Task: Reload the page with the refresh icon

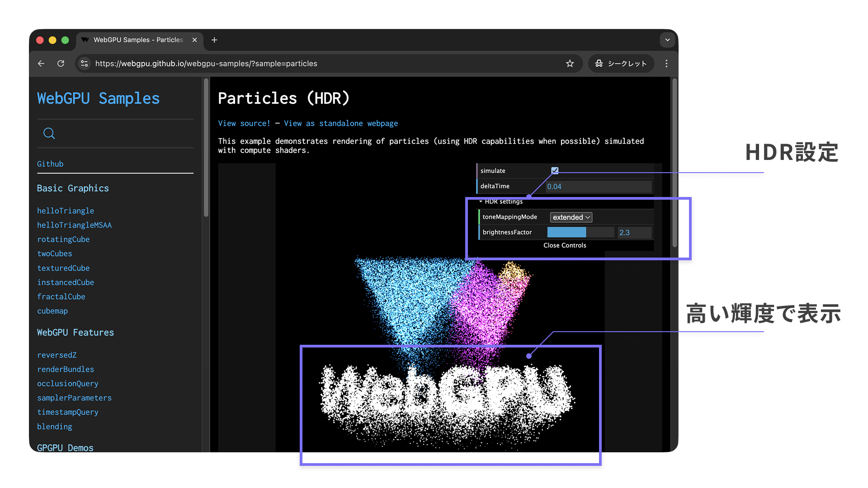Action: click(61, 64)
